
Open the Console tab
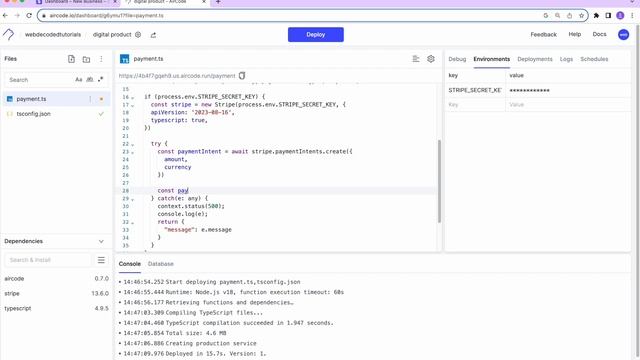tap(129, 264)
